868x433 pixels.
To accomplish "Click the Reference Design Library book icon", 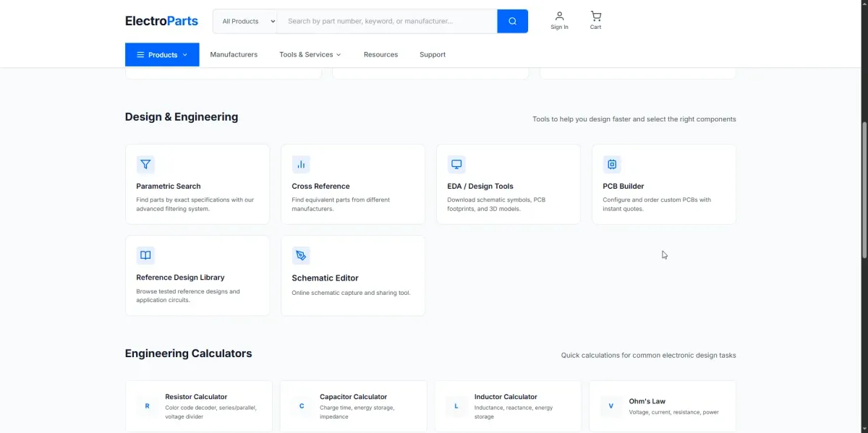I will (145, 255).
